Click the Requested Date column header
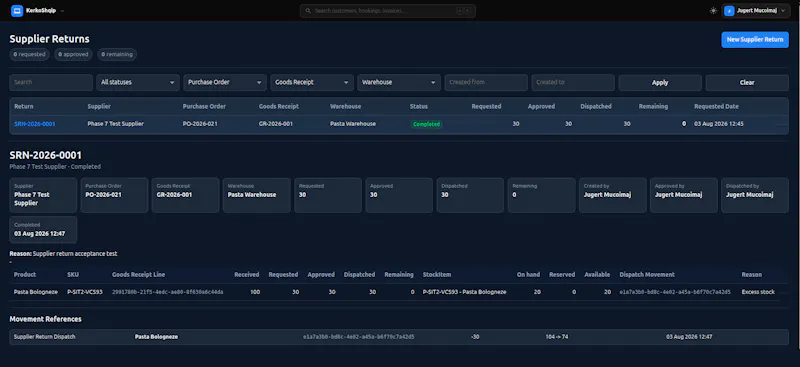 (716, 107)
